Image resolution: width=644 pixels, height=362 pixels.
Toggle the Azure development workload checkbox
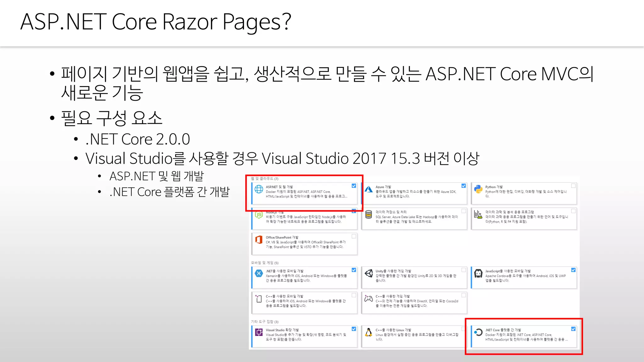pos(464,186)
